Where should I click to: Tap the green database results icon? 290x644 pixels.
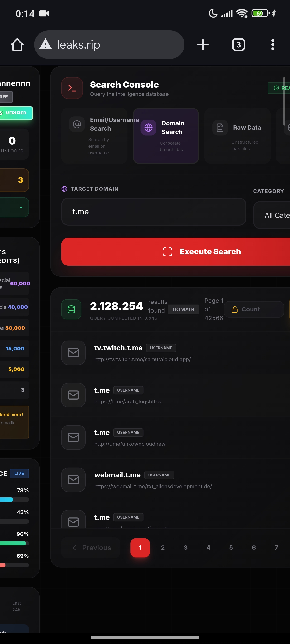pos(71,309)
